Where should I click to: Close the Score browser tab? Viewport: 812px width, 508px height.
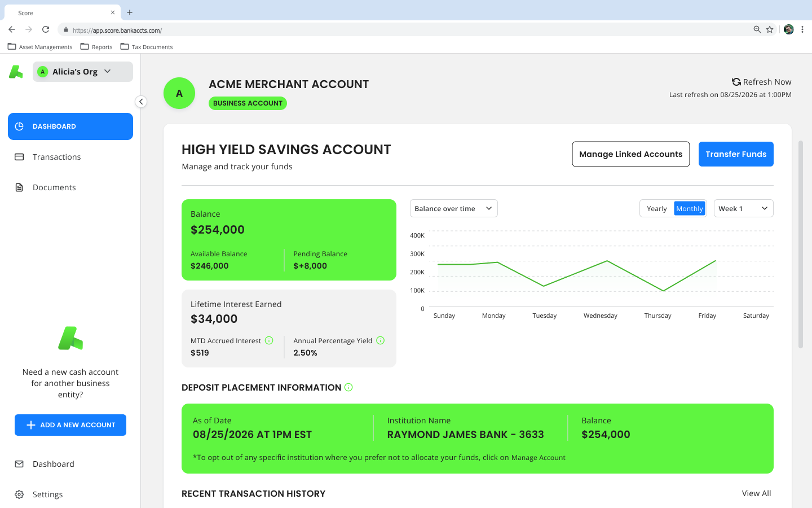[x=113, y=12]
